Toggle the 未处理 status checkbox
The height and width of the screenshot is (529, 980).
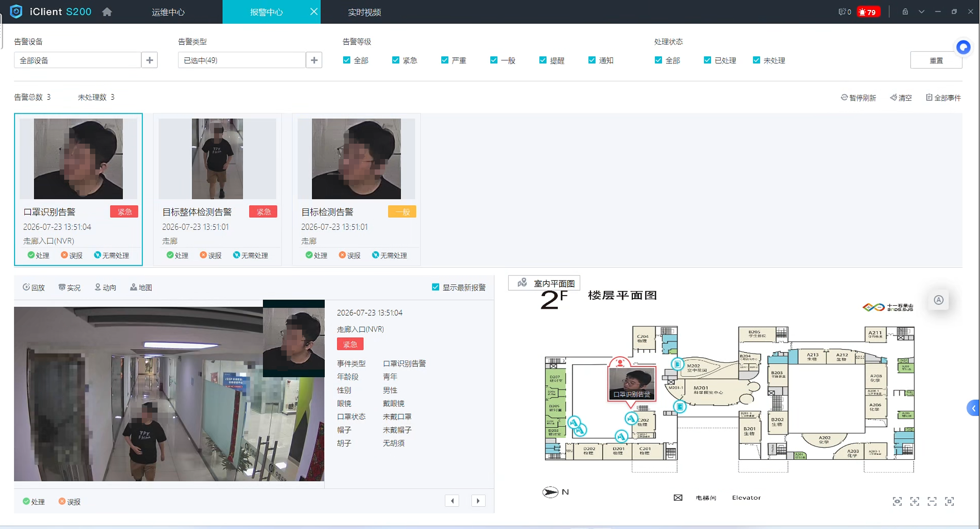756,60
